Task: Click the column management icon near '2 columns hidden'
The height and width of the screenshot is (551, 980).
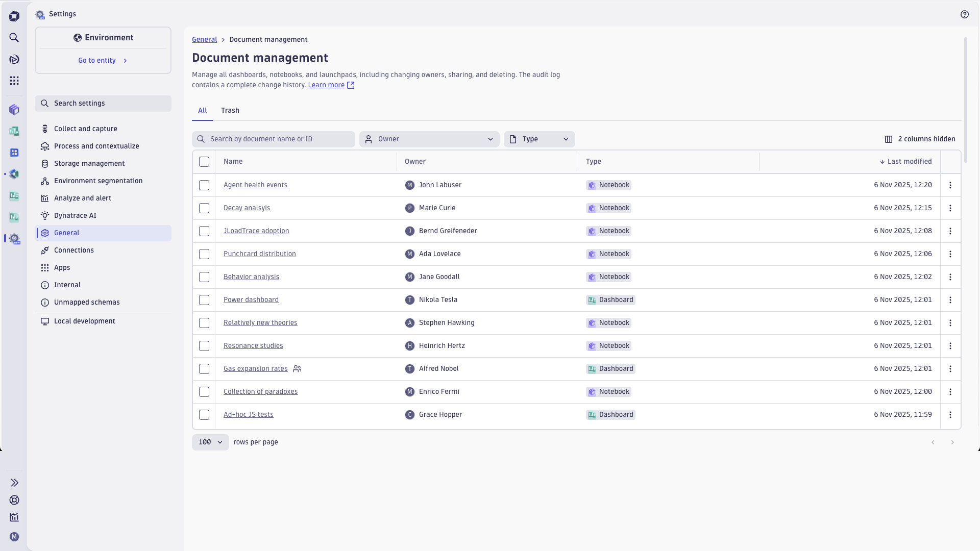Action: click(x=888, y=139)
